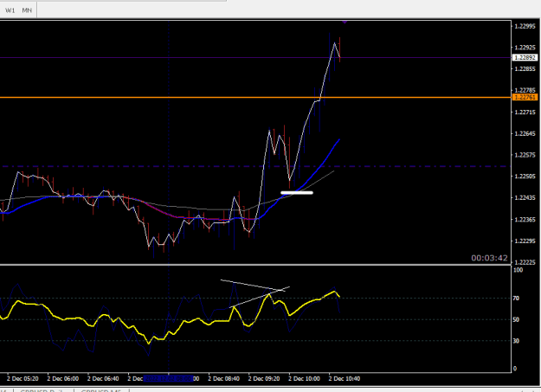Click the 1.22855 price axis value

coord(525,69)
